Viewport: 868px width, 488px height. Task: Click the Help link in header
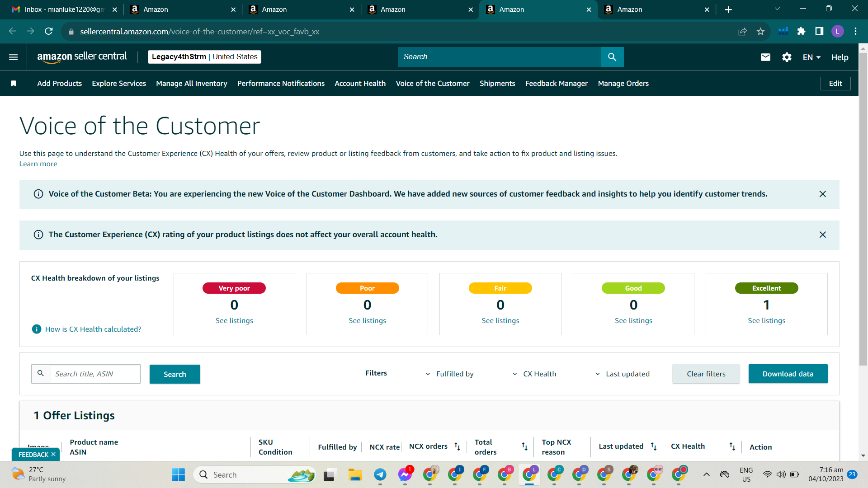(840, 57)
